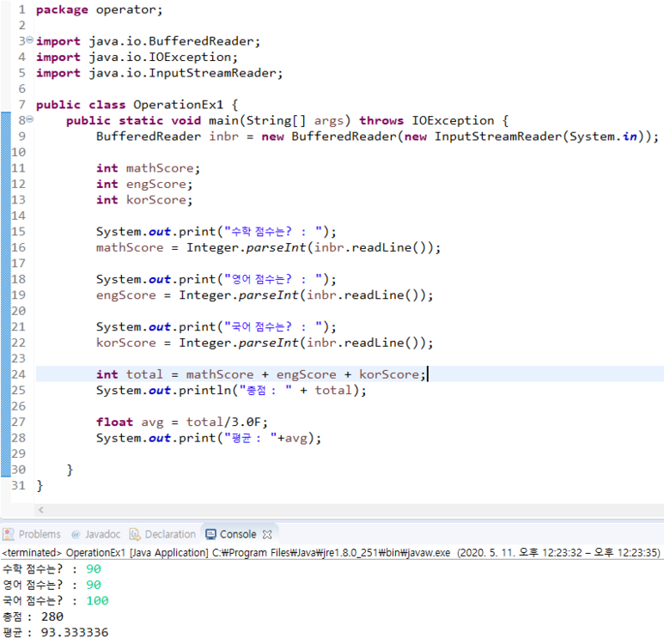
Task: Click the '영어 점수는? : ' string literal in code
Action: (275, 279)
